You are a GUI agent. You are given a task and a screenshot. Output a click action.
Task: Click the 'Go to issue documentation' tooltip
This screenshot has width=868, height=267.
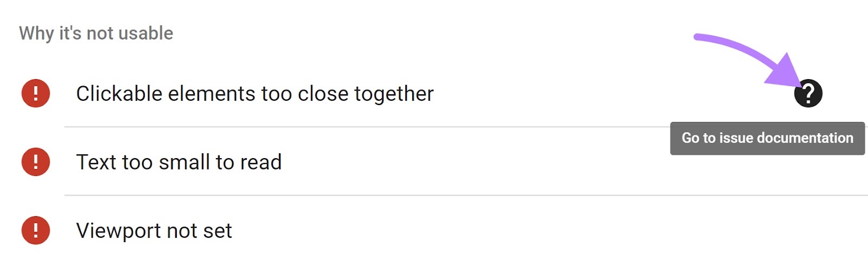[x=767, y=138]
